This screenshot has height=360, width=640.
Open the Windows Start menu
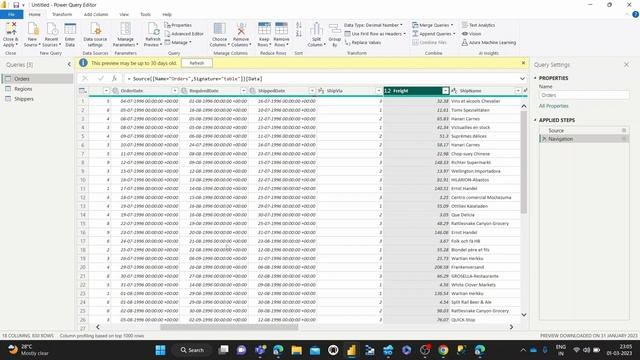point(160,350)
